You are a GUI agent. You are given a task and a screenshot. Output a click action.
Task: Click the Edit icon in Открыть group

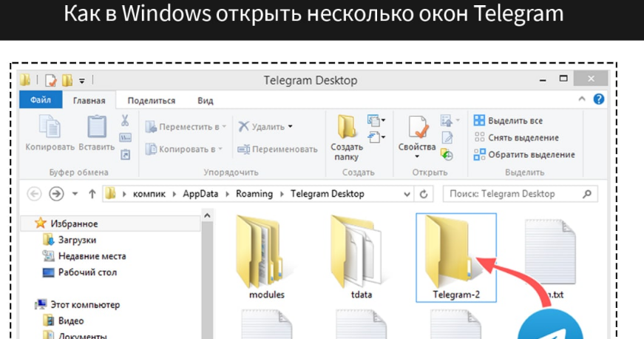coord(447,138)
